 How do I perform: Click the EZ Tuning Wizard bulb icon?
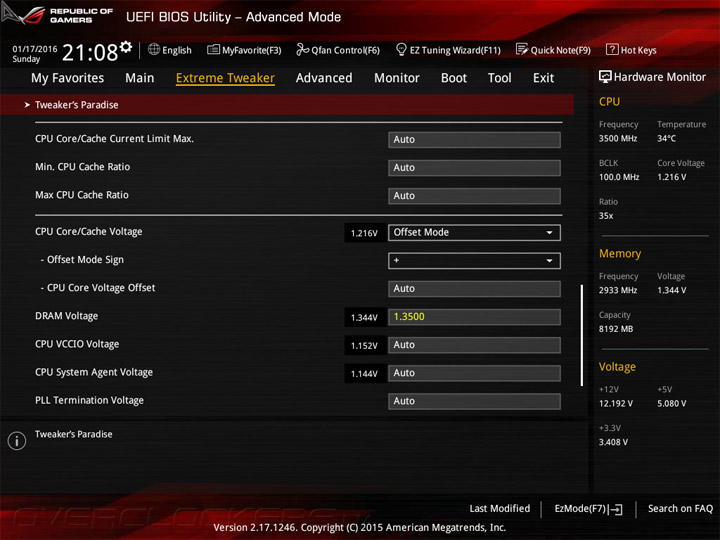click(401, 49)
